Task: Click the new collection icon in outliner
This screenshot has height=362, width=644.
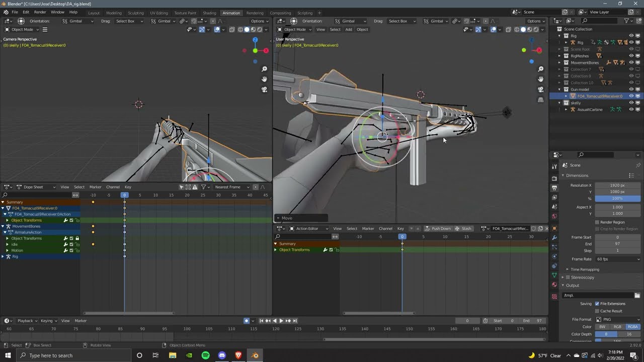Action: tap(638, 21)
